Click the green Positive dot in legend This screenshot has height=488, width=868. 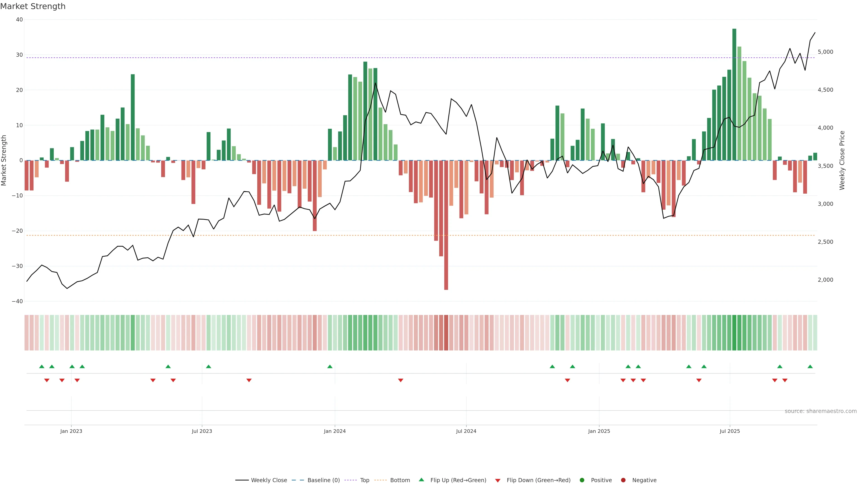click(x=582, y=480)
